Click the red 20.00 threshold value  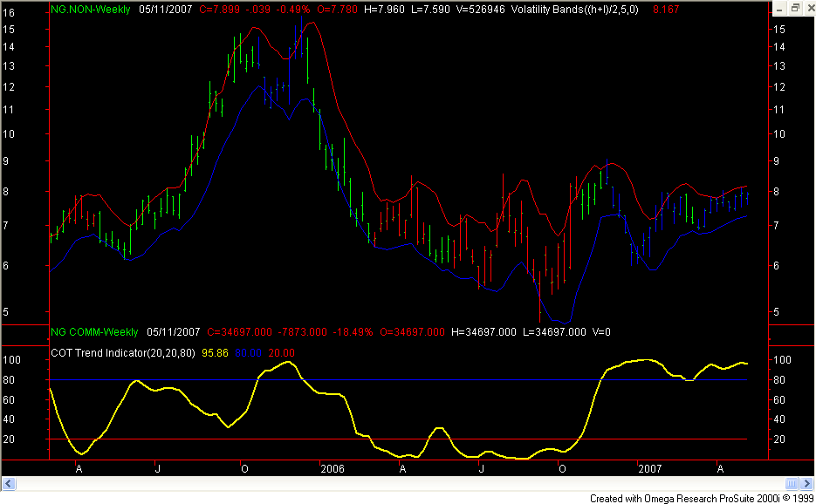coord(281,352)
